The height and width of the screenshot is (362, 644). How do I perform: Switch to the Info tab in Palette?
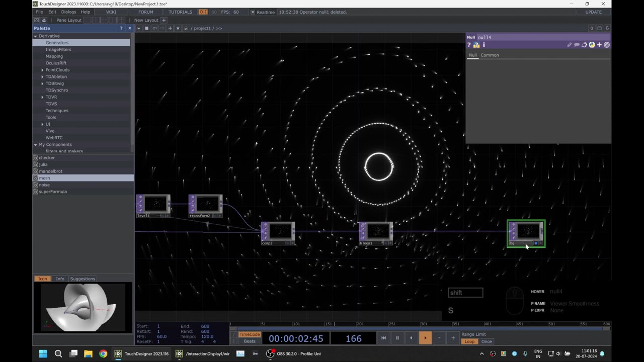pyautogui.click(x=60, y=279)
